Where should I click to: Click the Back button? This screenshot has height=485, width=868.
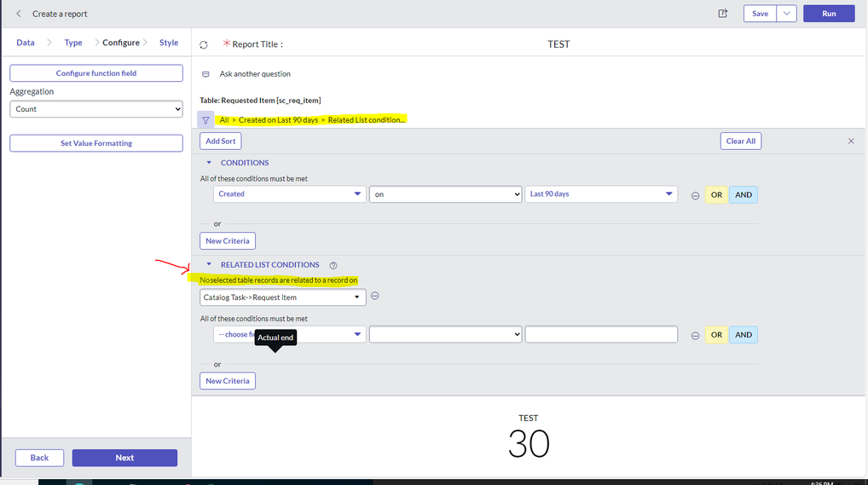(x=39, y=458)
